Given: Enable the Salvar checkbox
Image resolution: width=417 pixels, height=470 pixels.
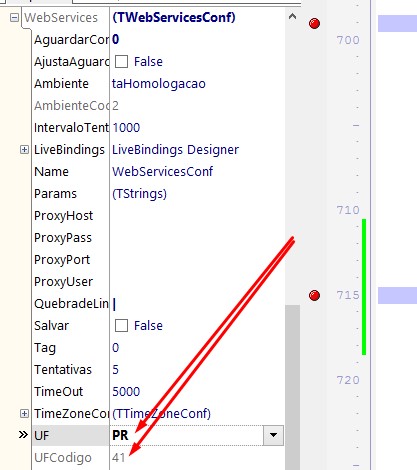Looking at the screenshot, I should point(121,326).
